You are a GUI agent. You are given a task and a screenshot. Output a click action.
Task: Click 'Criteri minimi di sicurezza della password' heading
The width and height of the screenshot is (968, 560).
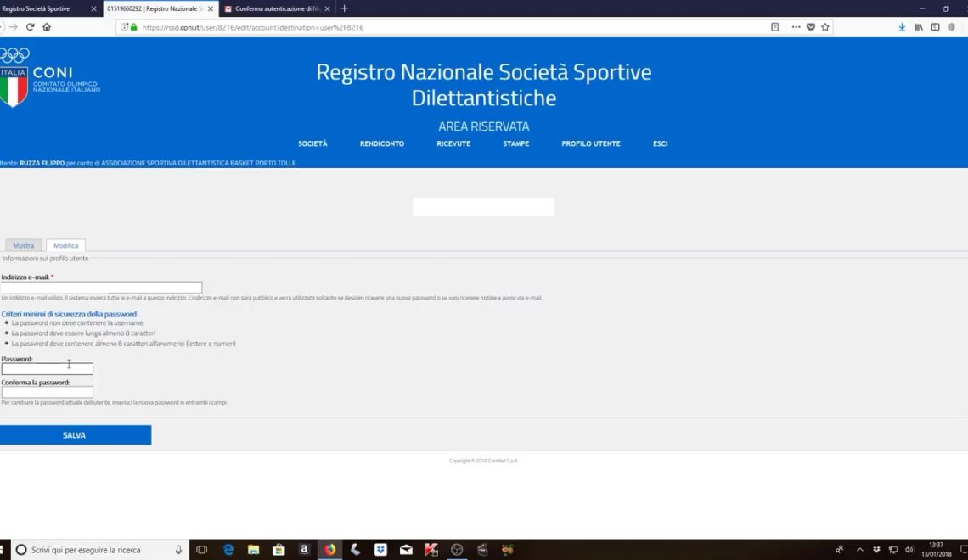click(69, 314)
